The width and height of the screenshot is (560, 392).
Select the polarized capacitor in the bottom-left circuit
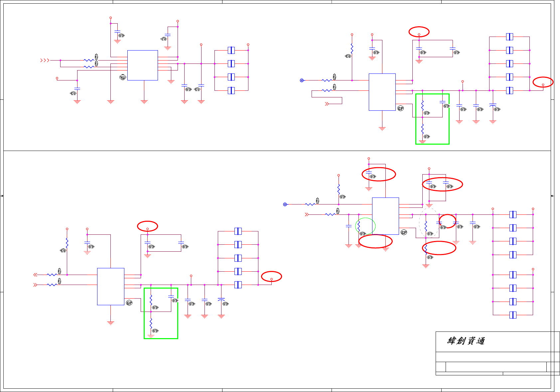(x=221, y=300)
